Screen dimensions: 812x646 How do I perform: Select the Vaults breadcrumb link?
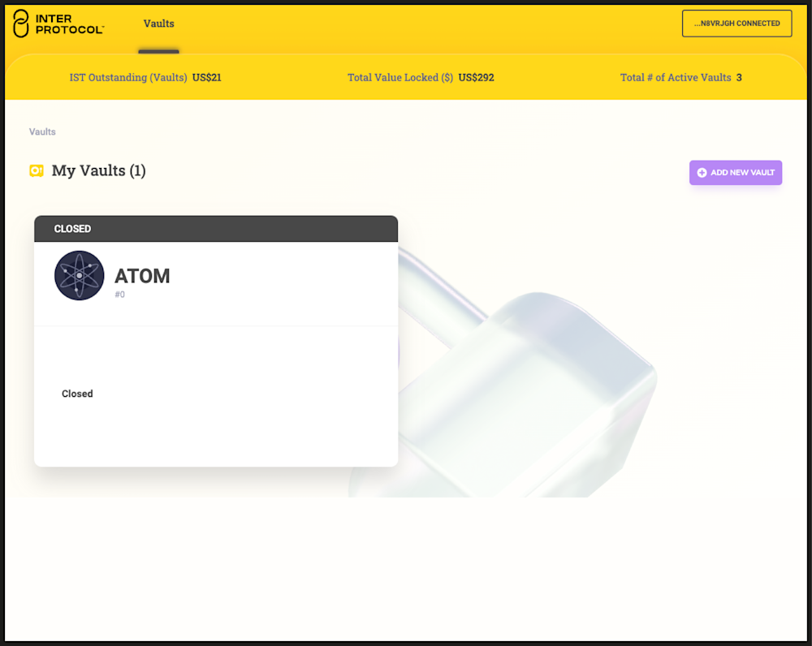[42, 132]
